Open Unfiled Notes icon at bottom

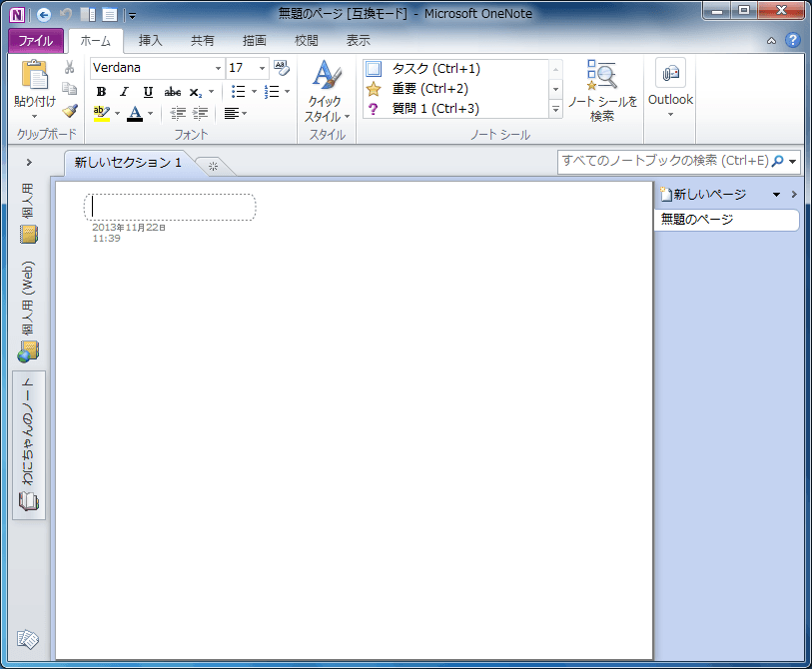tap(28, 638)
